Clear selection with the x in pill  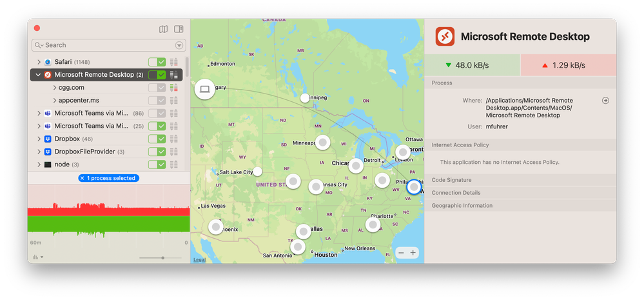point(82,178)
